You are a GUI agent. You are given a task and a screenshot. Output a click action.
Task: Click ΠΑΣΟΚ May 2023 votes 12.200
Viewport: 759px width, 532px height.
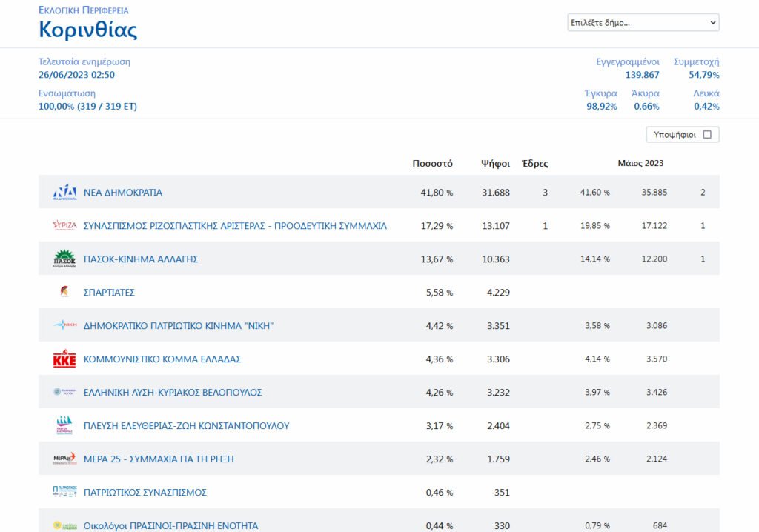pyautogui.click(x=654, y=259)
